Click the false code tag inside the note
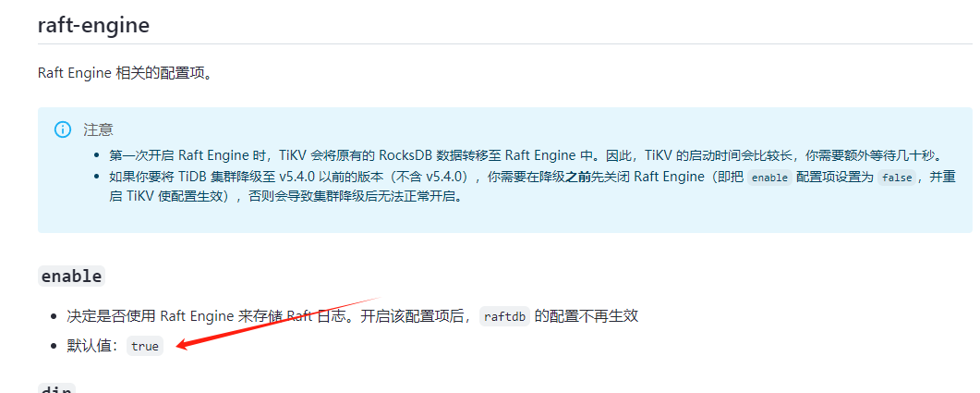The image size is (980, 393). coord(897,178)
